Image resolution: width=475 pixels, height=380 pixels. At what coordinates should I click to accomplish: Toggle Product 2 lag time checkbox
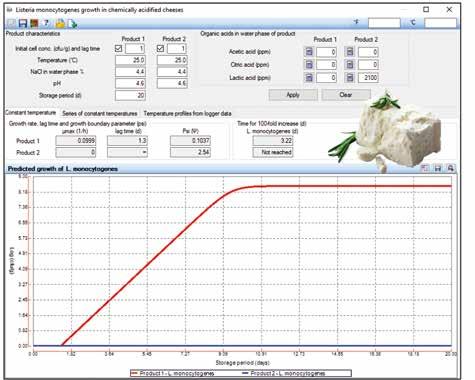pos(160,49)
